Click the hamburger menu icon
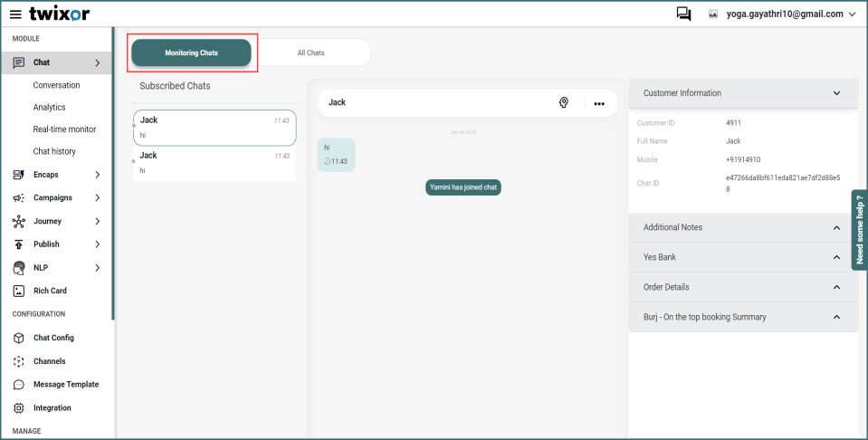868x440 pixels. (x=15, y=14)
